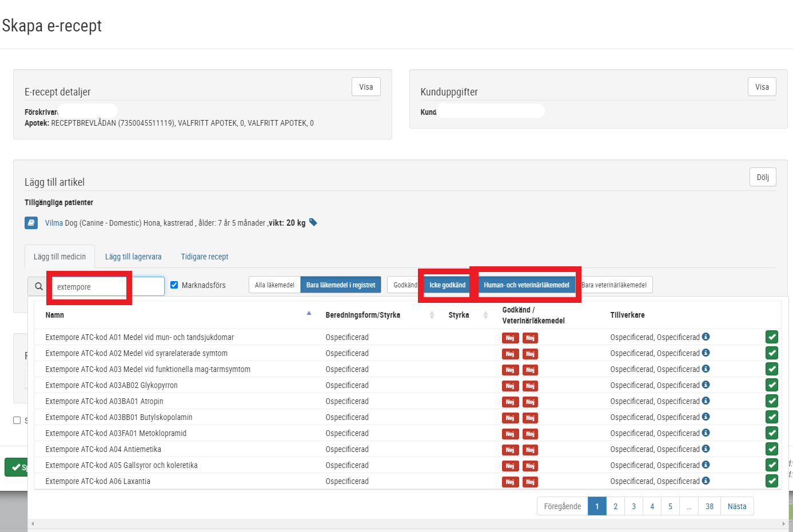
Task: Click row text Extempore ATC-kod A06 Laxantia
Action: 98,481
